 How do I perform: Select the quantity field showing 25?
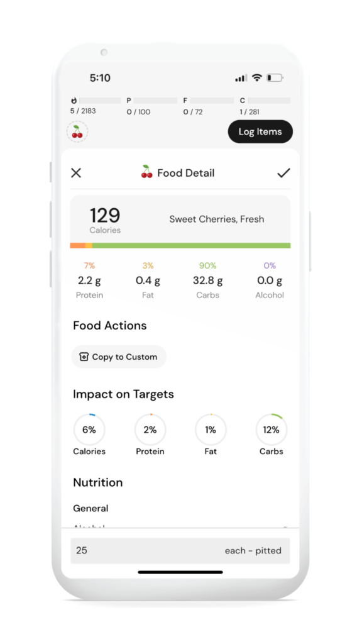point(82,550)
